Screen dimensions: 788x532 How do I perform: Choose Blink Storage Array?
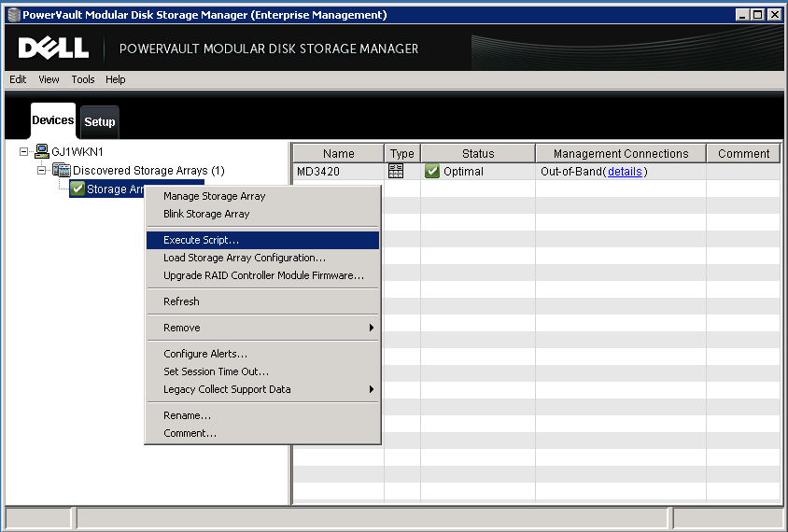(263, 214)
